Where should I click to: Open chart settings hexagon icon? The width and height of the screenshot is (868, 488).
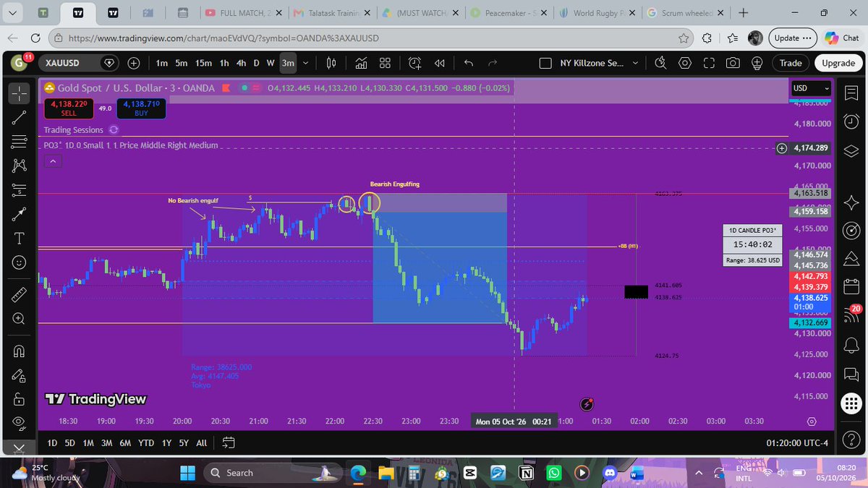tap(685, 63)
